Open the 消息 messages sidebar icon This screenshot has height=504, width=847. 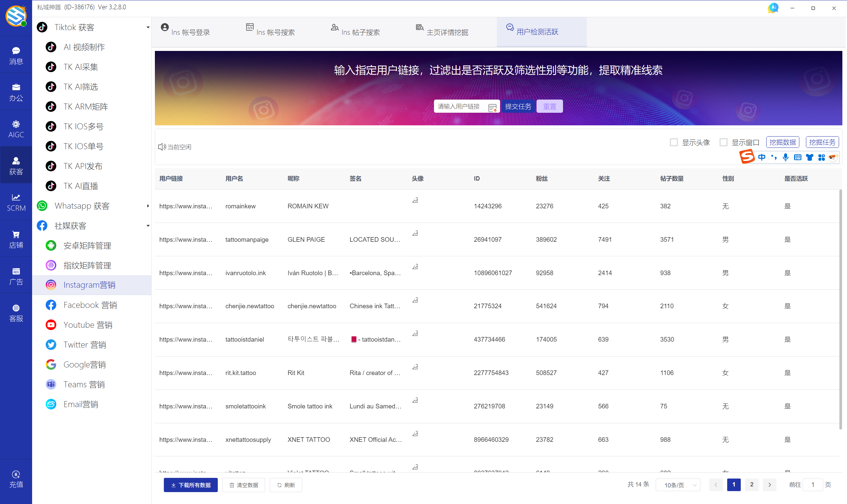16,55
